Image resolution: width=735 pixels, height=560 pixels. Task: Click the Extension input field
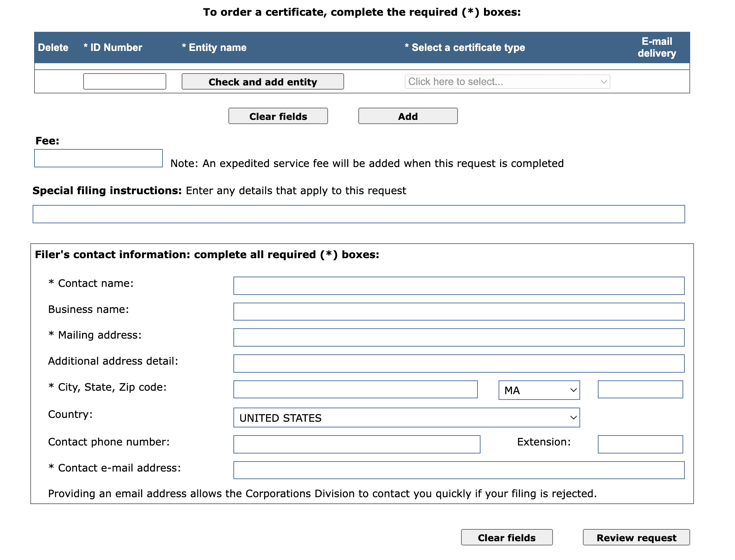640,444
